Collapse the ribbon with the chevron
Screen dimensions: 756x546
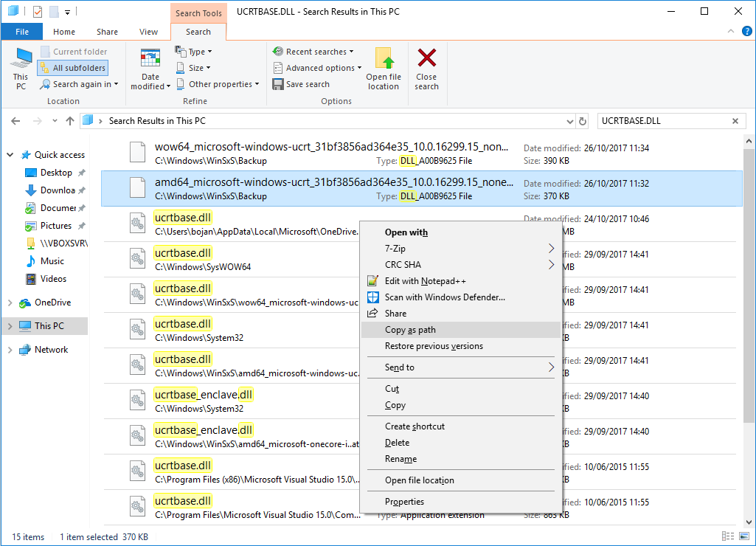pos(731,31)
